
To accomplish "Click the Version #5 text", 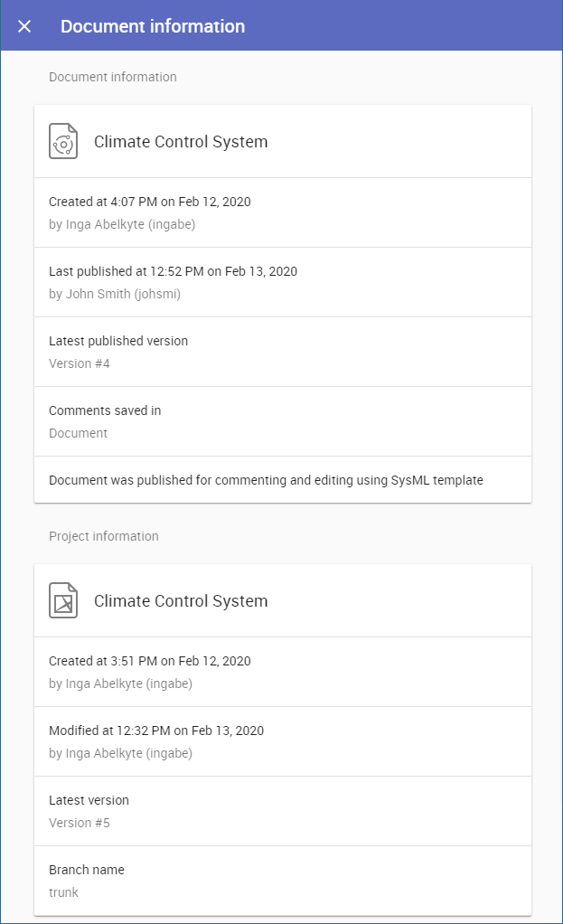I will [80, 823].
